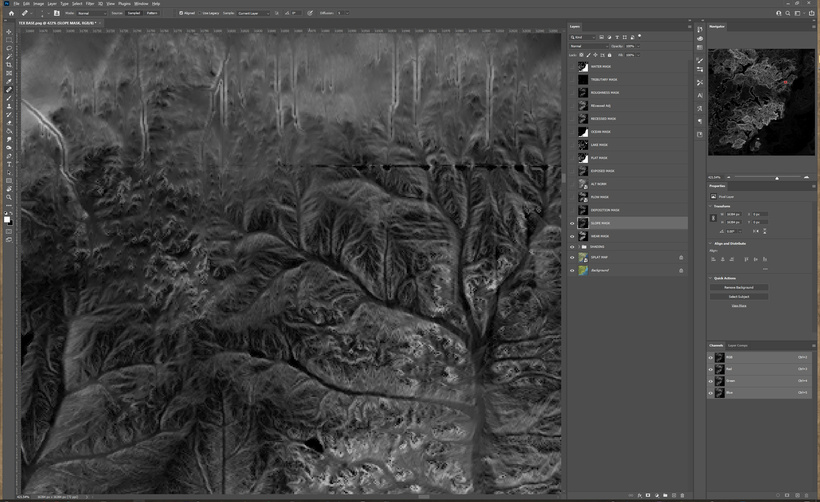Switch to the Layer Comps tab
This screenshot has width=820, height=502.
(x=737, y=345)
